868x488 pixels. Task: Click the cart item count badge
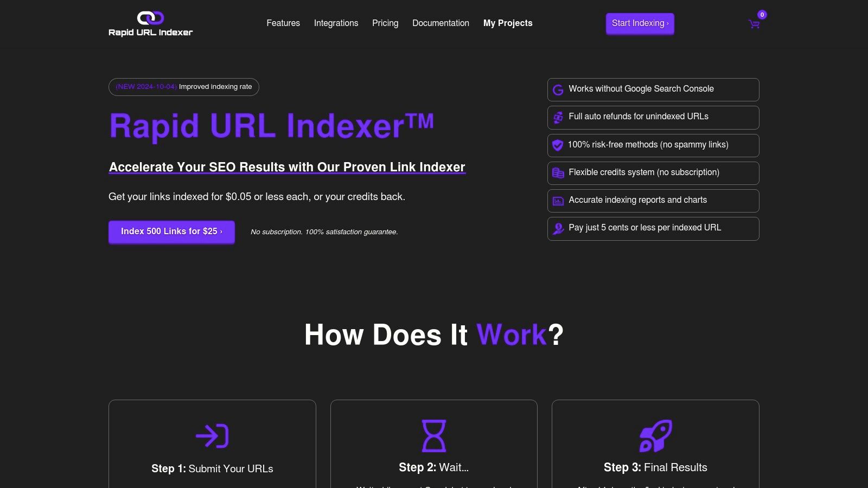click(x=762, y=15)
